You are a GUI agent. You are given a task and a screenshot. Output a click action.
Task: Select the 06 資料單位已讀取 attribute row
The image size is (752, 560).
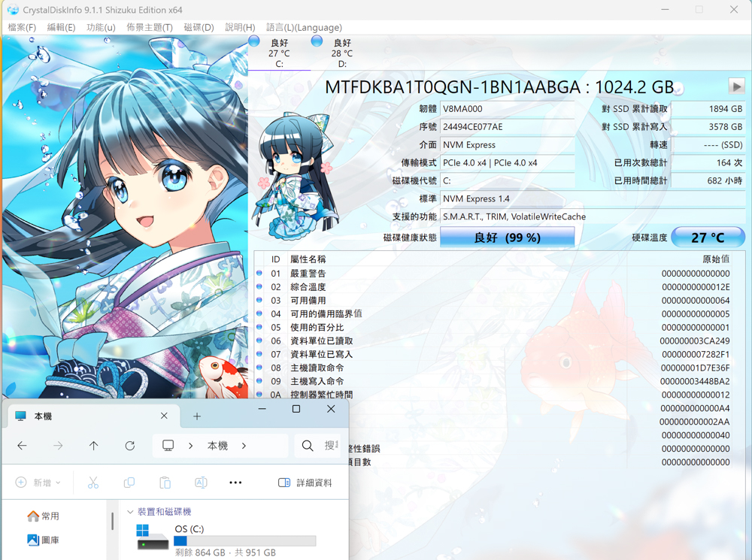(493, 341)
